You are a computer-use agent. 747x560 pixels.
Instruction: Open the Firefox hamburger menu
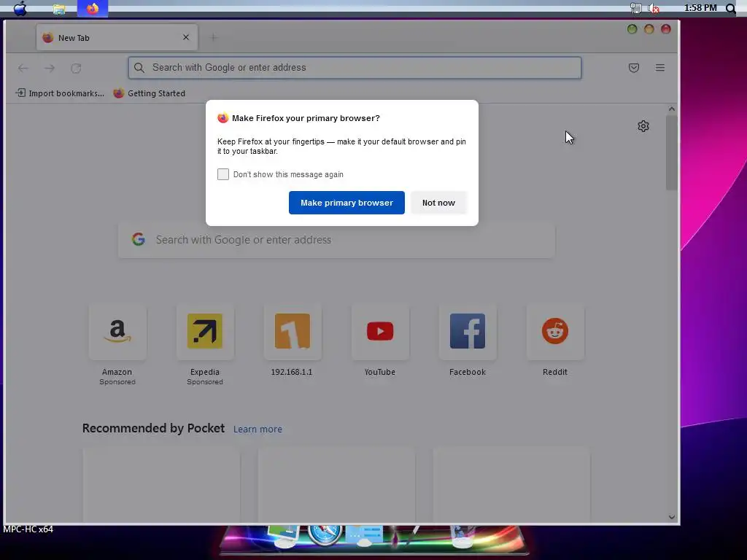(x=659, y=68)
